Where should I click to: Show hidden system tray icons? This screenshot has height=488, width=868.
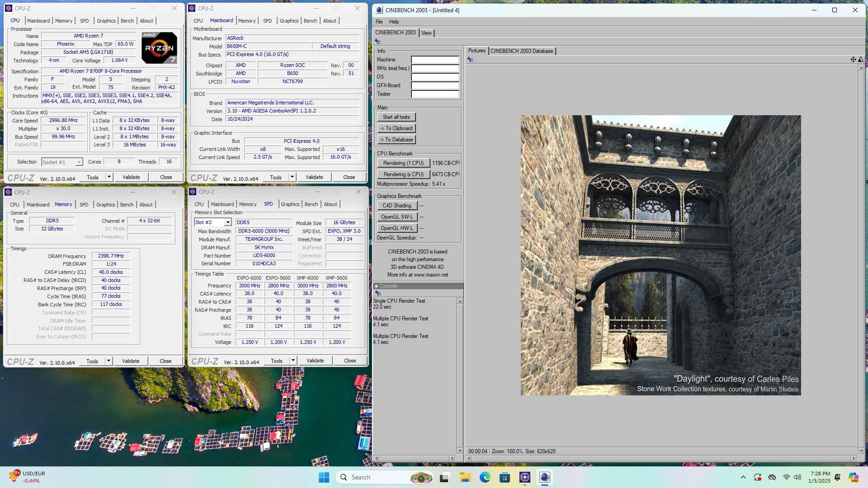click(x=743, y=477)
